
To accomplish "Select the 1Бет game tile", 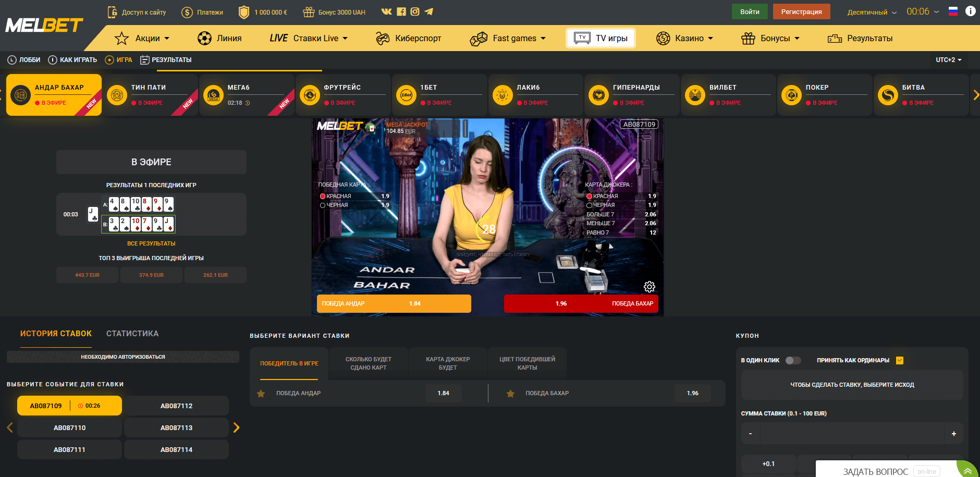I will click(x=439, y=95).
